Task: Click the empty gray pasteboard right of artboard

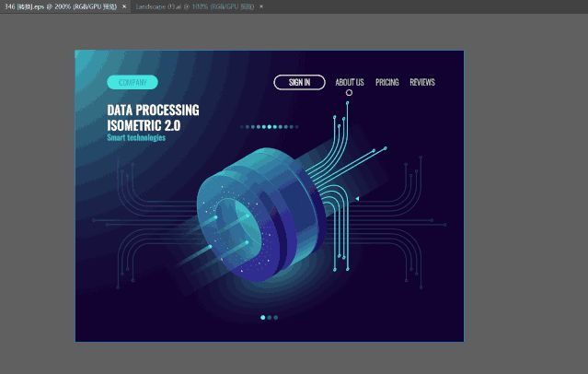Action: (x=525, y=203)
